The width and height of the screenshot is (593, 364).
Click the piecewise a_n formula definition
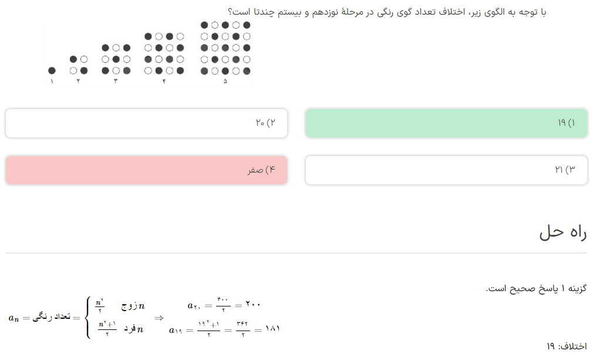click(77, 318)
